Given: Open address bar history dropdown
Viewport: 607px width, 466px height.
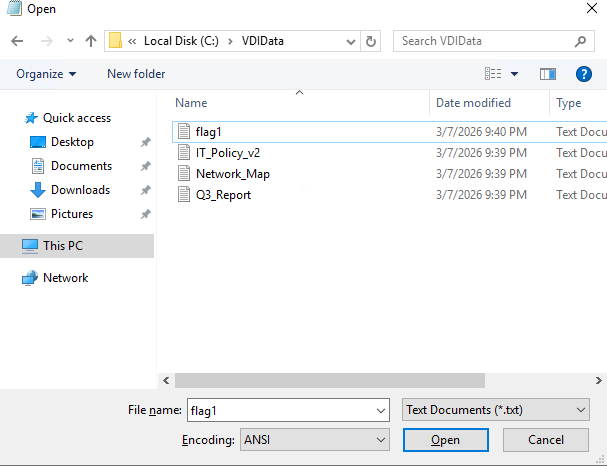Looking at the screenshot, I should pos(351,41).
